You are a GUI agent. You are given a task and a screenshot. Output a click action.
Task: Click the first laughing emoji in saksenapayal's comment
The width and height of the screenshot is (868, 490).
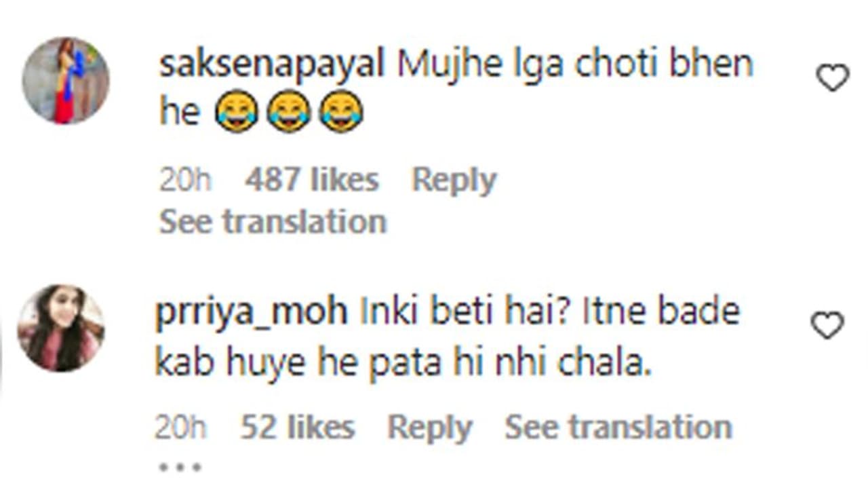click(237, 113)
